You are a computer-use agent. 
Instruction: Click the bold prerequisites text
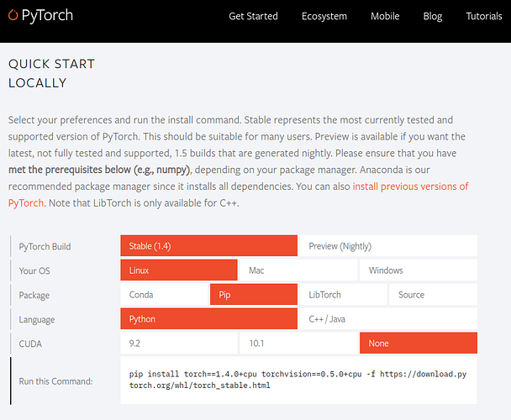99,170
